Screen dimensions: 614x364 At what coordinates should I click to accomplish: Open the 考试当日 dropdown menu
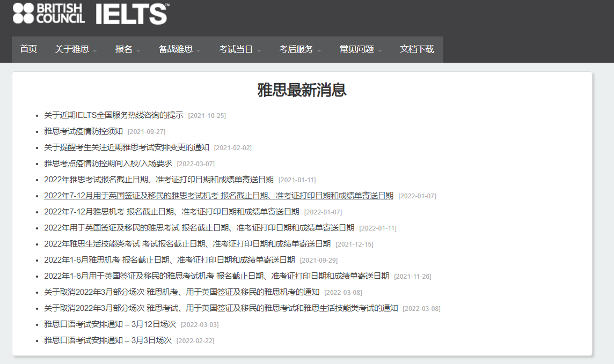pyautogui.click(x=239, y=49)
